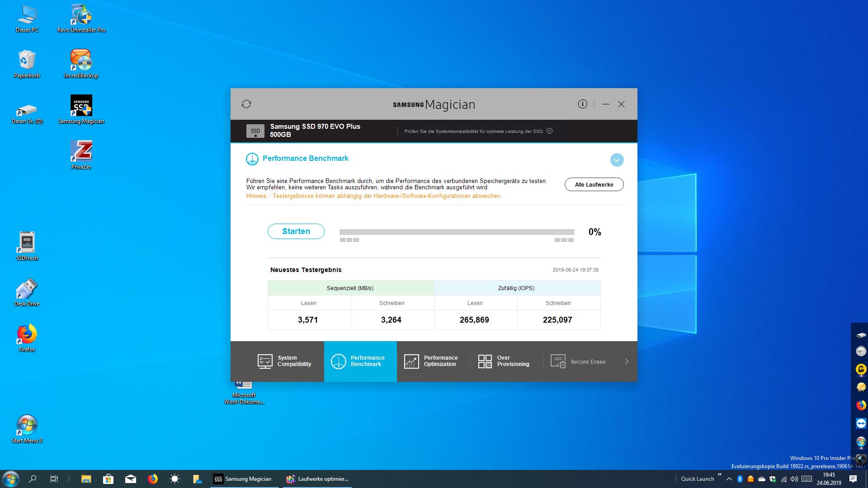This screenshot has width=868, height=488.
Task: Click the benchmark progress bar
Action: click(457, 232)
